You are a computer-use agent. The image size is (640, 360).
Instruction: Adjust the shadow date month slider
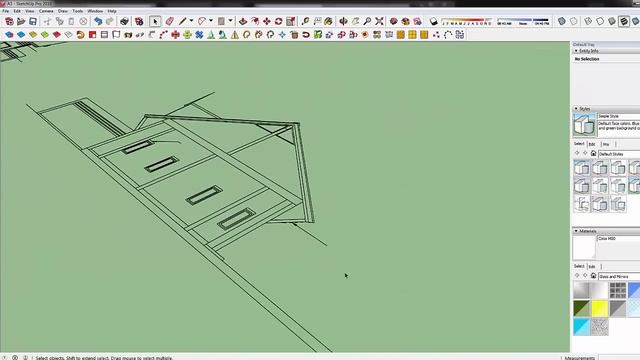coord(467,21)
